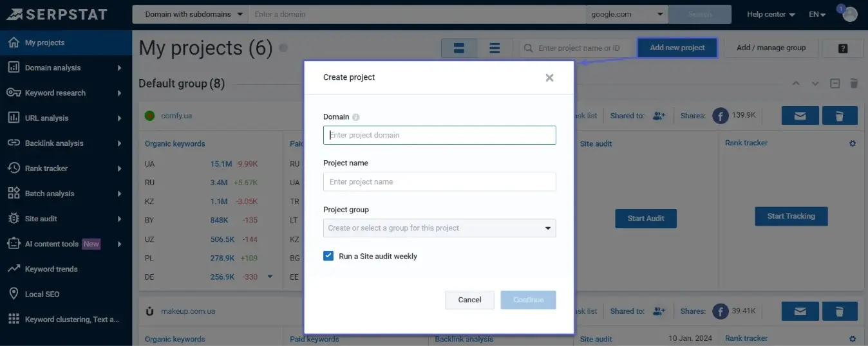Expand more countries arrow under DE row

(270, 277)
